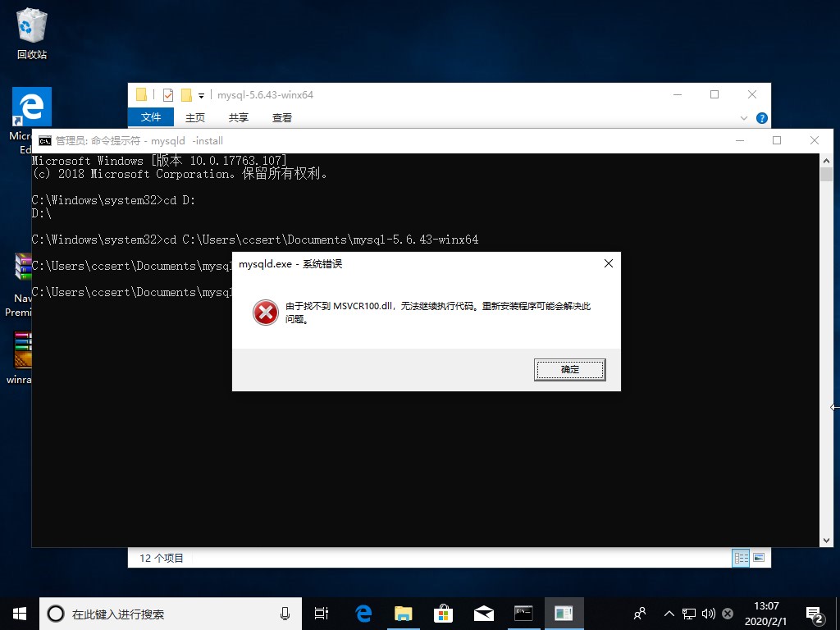Click 确定 in the mysqld.exe error dialog
840x630 pixels.
569,370
